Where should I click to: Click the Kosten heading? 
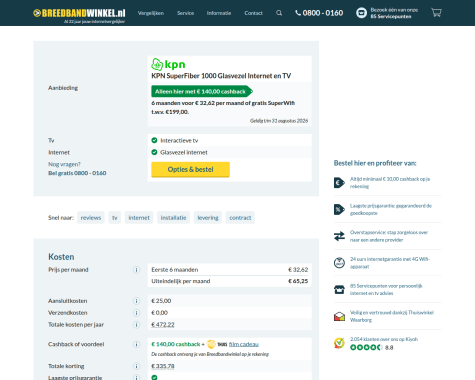tap(61, 257)
